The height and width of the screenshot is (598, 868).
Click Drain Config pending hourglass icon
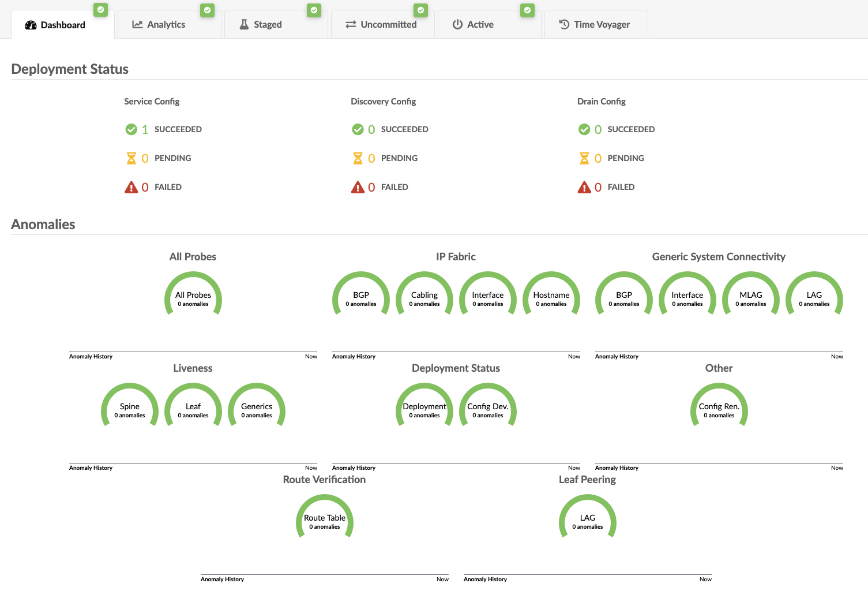coord(584,158)
